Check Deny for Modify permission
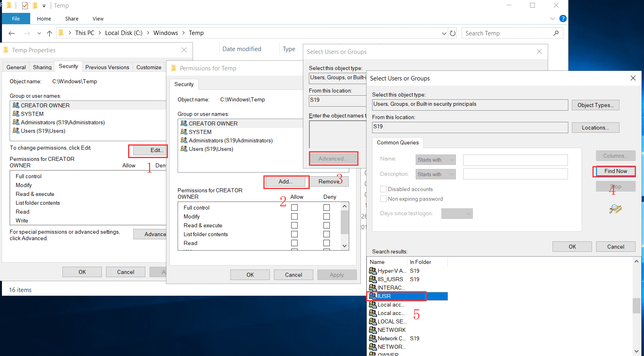Screen dimensions: 644x356 tap(327, 216)
